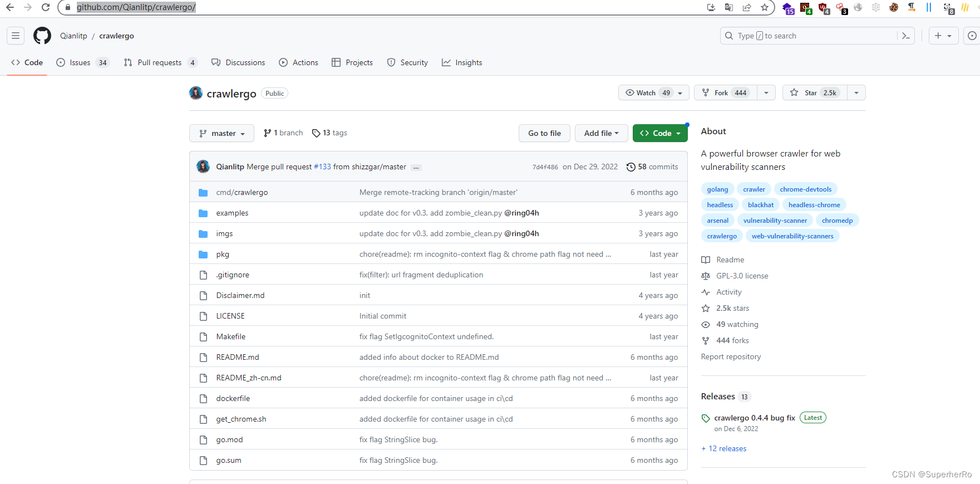Open the hamburger navigation menu
Image resolution: width=980 pixels, height=484 pixels.
pos(16,36)
